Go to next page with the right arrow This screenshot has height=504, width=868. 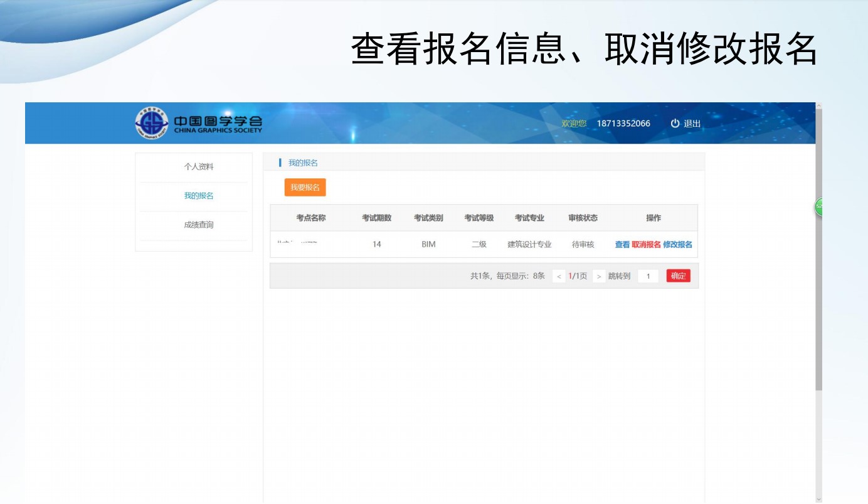coord(599,276)
